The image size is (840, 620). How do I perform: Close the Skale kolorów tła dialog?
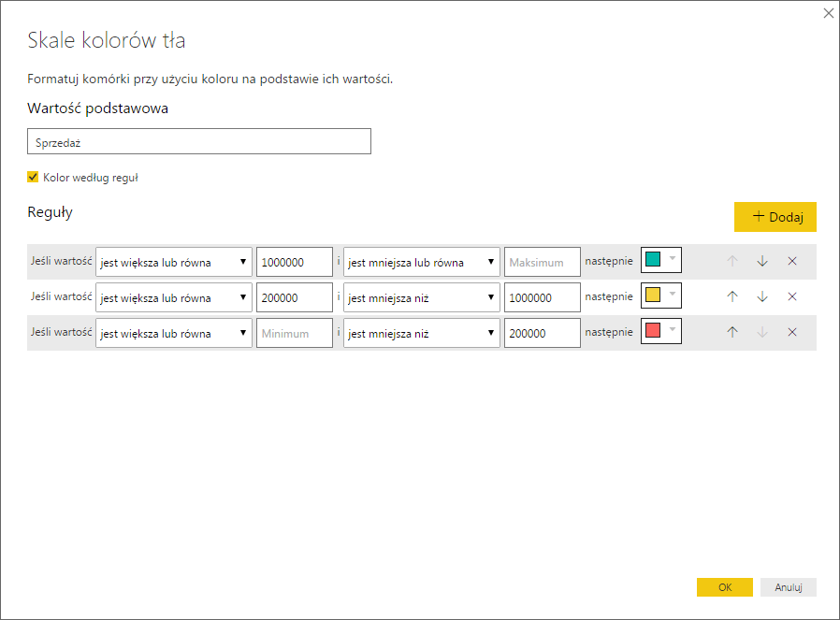point(827,13)
